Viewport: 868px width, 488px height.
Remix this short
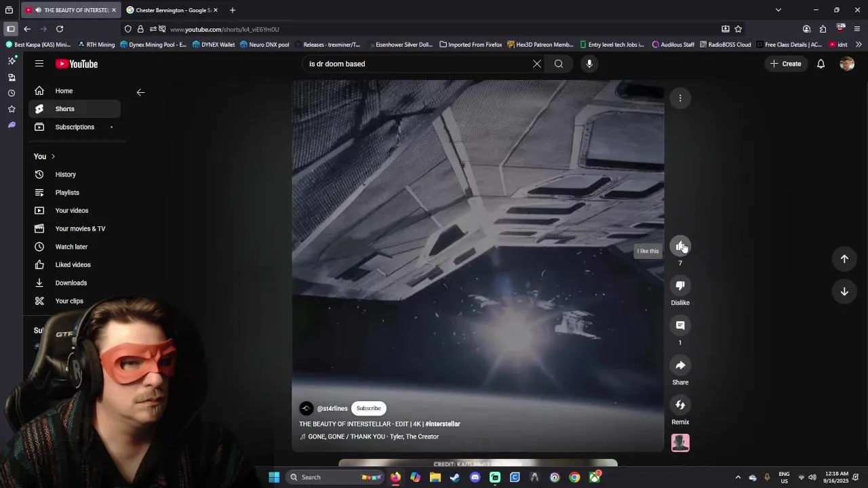680,405
